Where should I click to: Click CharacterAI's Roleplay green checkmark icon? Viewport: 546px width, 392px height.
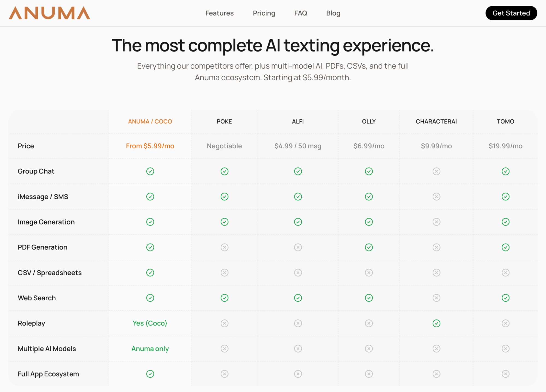click(436, 323)
